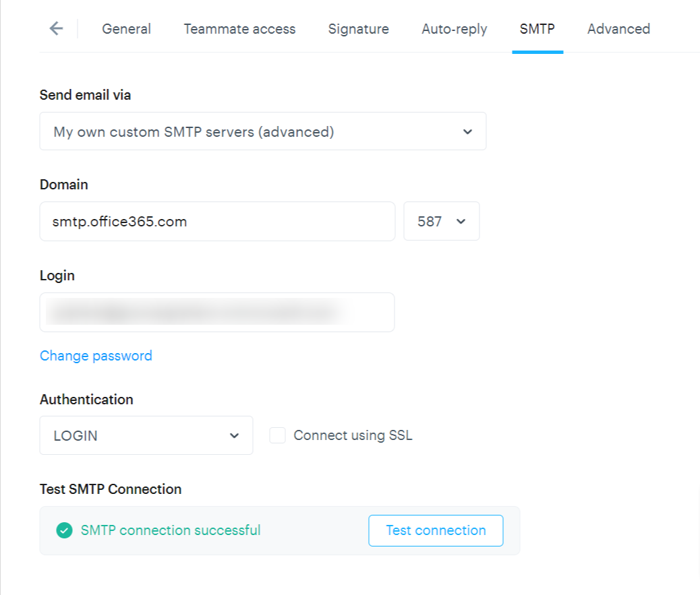Focus the Login input field
This screenshot has height=595, width=700.
(x=216, y=312)
